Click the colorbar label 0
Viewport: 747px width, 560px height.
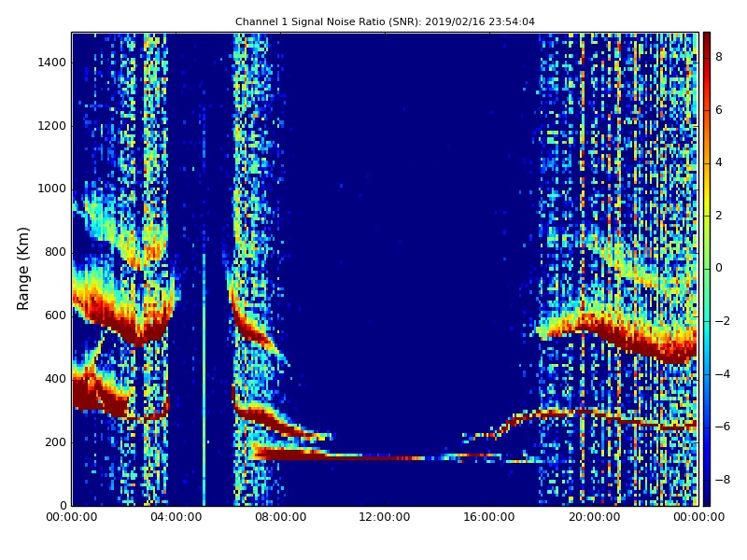[x=719, y=268]
